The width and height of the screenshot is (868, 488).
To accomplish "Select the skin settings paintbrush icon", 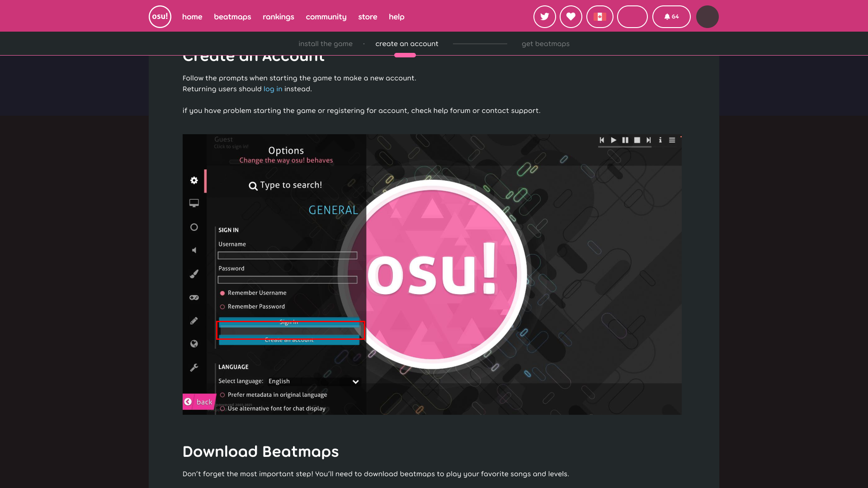I will [194, 273].
